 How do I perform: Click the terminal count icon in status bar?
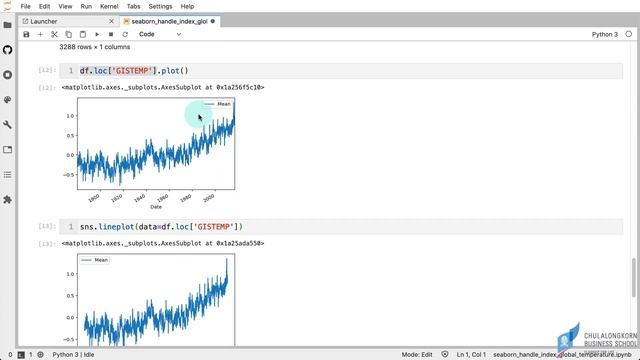click(x=21, y=355)
